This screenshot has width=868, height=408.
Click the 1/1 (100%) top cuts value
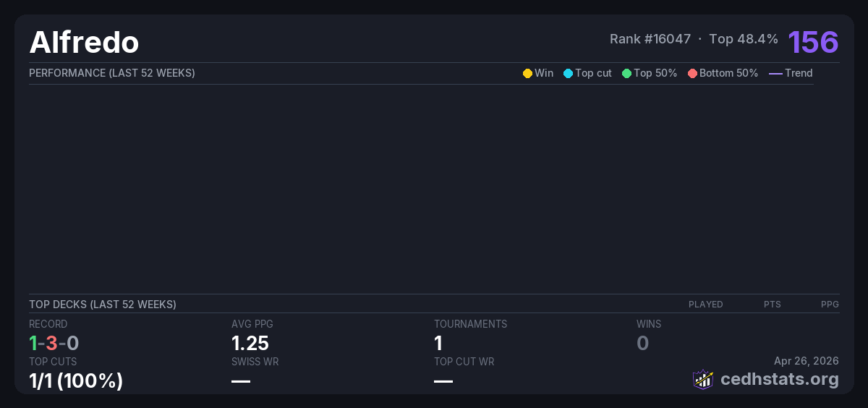tap(76, 381)
